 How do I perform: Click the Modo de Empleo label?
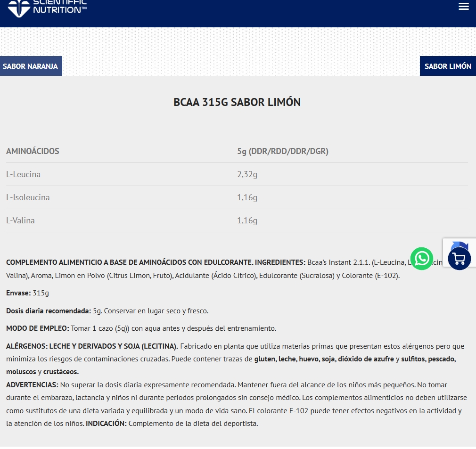38,328
